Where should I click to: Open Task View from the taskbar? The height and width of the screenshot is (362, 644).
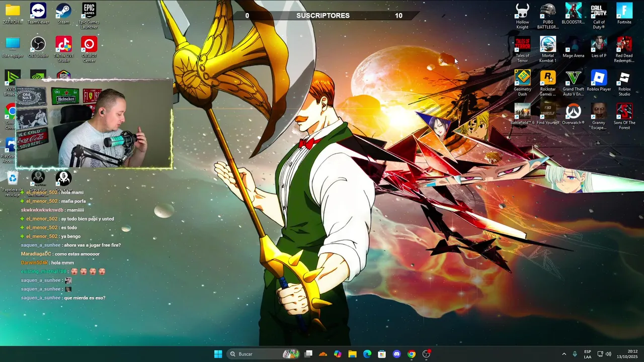coord(308,354)
